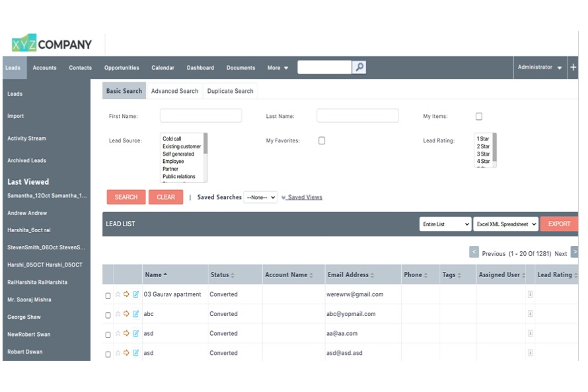This screenshot has width=588, height=392.
Task: Edit pencil icon for 03 Gaurav apartment
Action: tap(136, 294)
